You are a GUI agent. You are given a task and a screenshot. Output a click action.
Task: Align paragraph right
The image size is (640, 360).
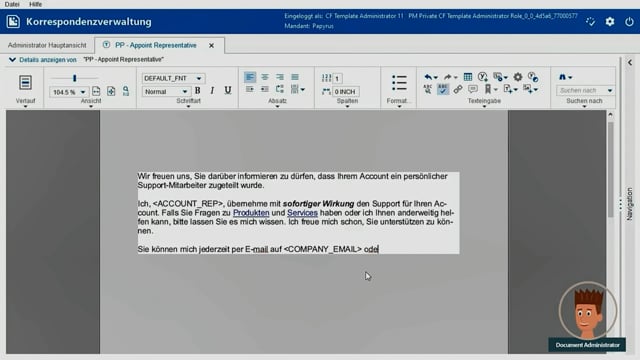280,77
